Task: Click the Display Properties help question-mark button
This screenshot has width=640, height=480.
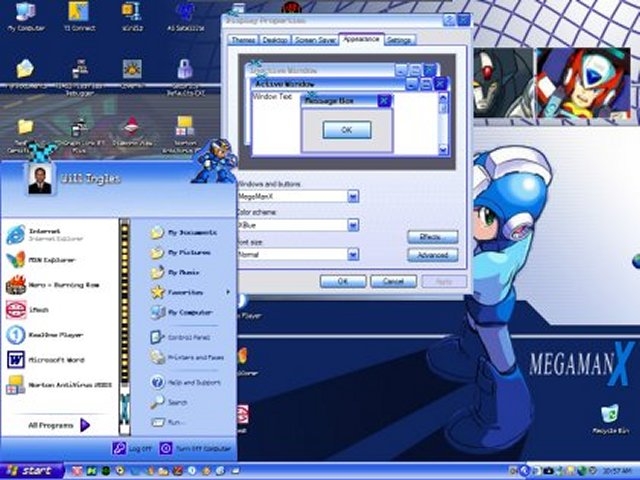Action: point(449,20)
